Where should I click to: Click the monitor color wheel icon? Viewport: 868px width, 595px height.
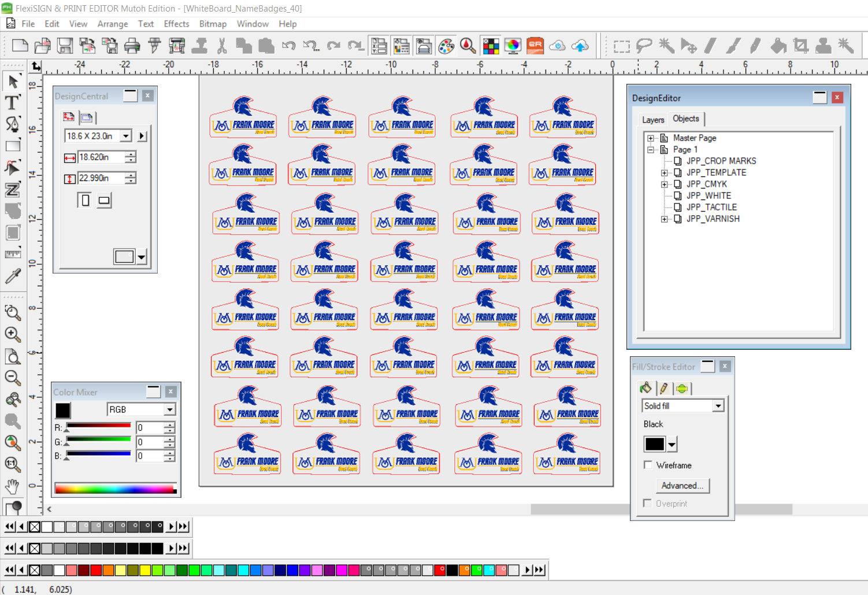(513, 46)
